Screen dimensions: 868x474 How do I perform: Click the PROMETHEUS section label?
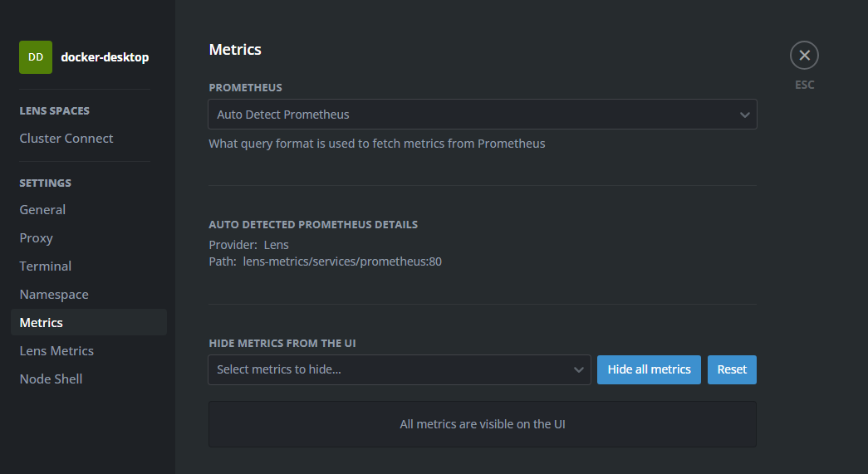pyautogui.click(x=245, y=87)
